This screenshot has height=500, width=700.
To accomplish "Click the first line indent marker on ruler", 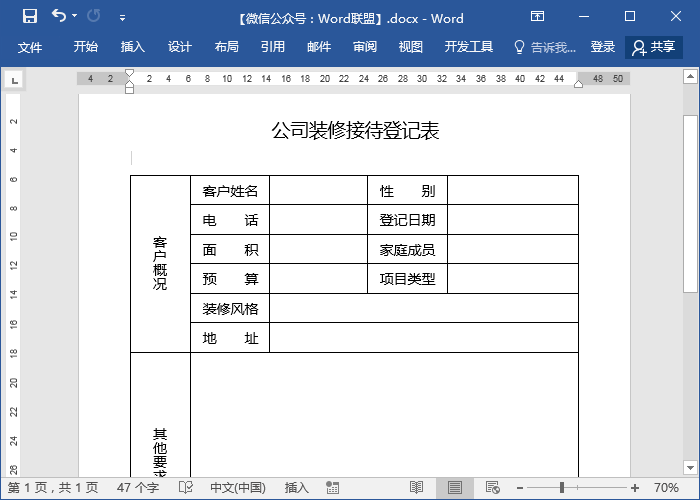I will pyautogui.click(x=129, y=73).
